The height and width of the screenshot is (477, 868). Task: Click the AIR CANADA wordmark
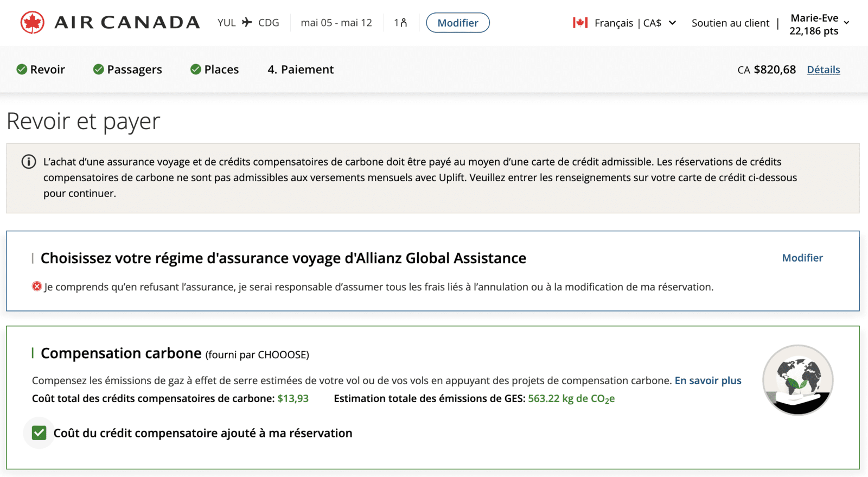pyautogui.click(x=127, y=23)
